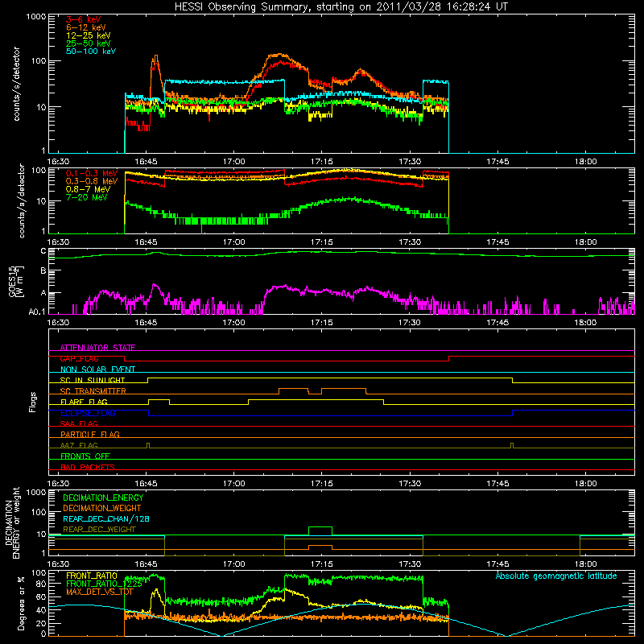644x644 pixels.
Task: Select the ECLIPSE_FLAG label
Action: click(x=88, y=413)
